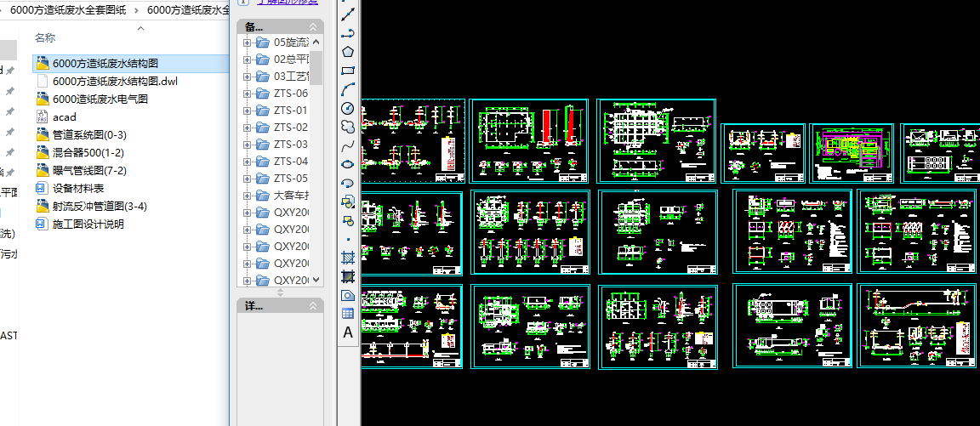Select the Ellipse Arc tool

tap(348, 183)
